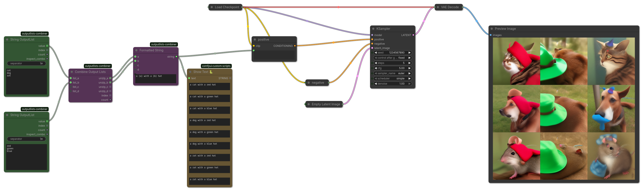Collapse the Show Text node via its dot
Image resolution: width=644 pixels, height=192 pixels.
tap(190, 72)
